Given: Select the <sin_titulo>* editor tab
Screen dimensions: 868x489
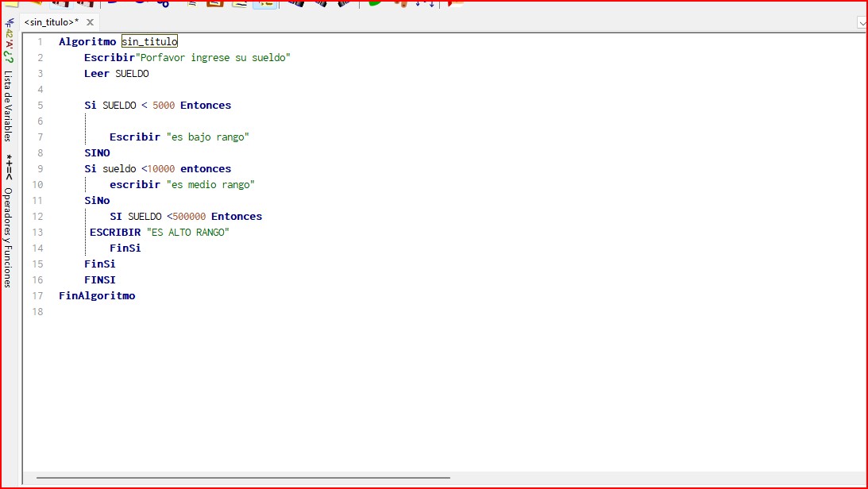Looking at the screenshot, I should tap(52, 23).
